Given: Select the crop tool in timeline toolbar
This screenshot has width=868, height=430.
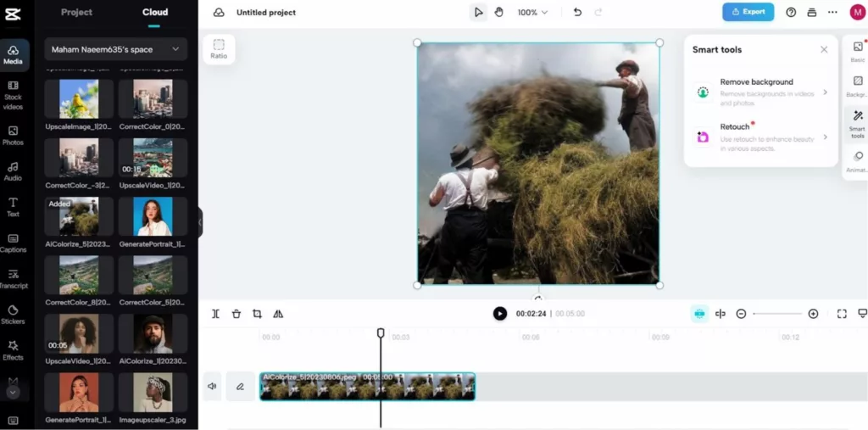Looking at the screenshot, I should [257, 314].
